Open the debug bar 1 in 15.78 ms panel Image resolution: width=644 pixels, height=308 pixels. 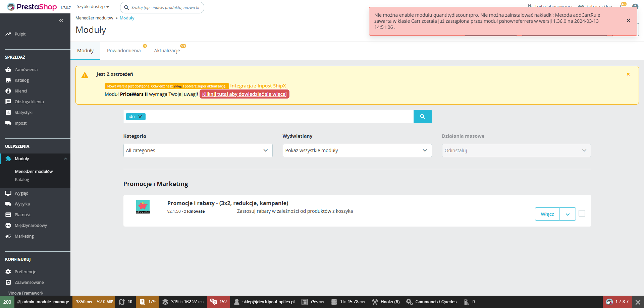348,302
